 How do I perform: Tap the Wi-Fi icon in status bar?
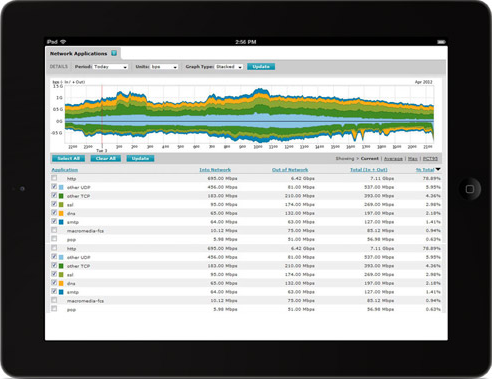[63, 42]
